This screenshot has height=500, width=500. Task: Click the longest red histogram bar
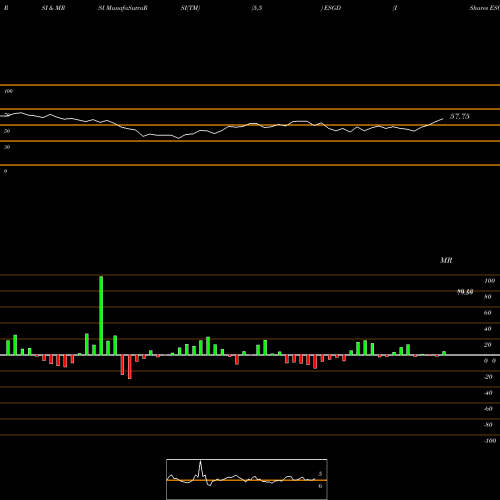tap(130, 367)
